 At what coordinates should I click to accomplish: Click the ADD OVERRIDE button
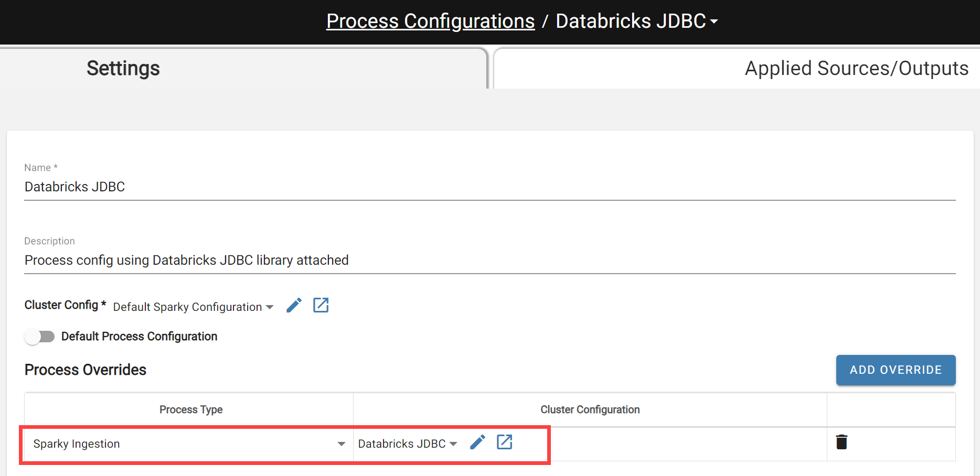click(896, 370)
